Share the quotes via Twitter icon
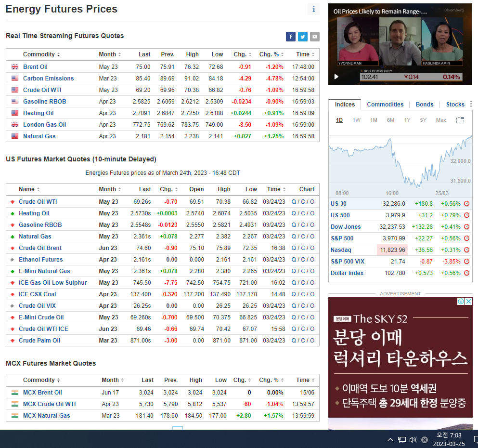Screen dimensions: 478x448 [303, 37]
